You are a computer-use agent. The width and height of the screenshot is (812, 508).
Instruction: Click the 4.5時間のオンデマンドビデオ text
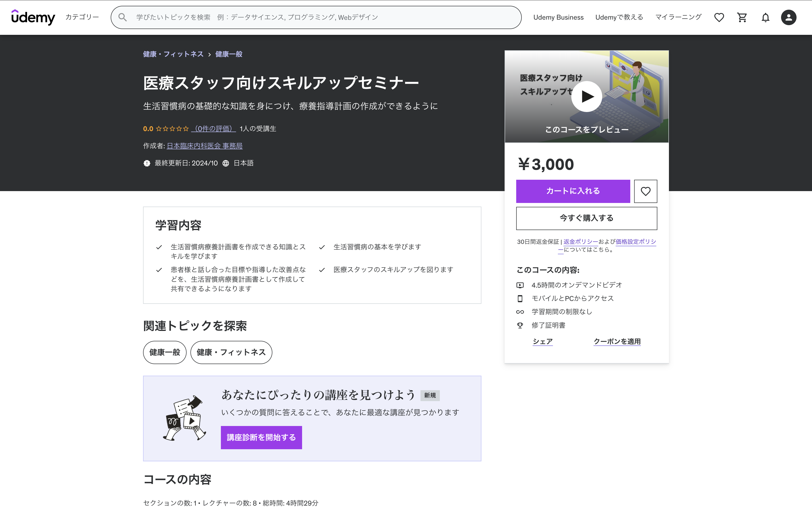coord(577,285)
